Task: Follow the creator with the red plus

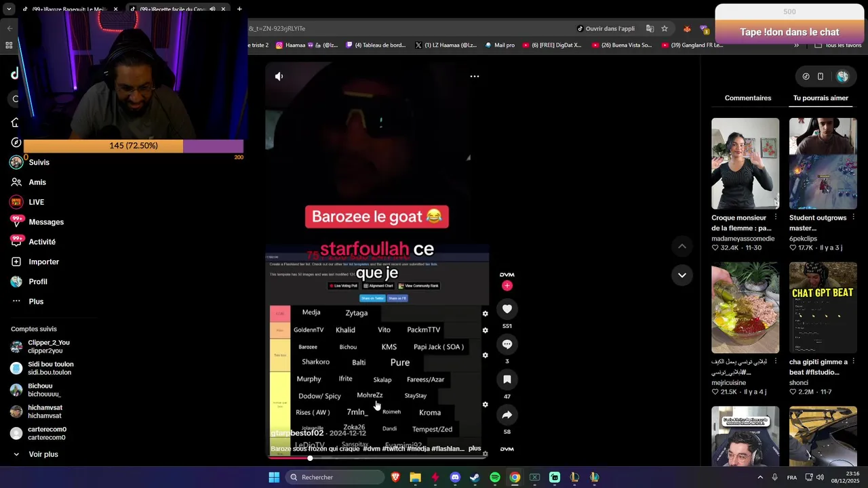Action: tap(507, 286)
